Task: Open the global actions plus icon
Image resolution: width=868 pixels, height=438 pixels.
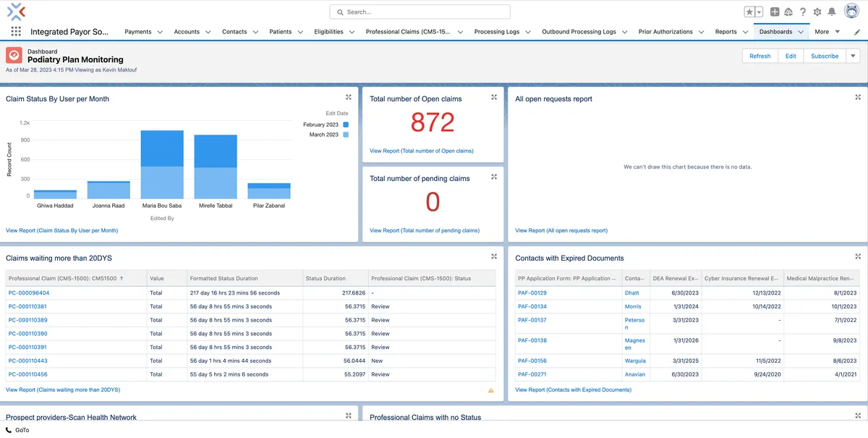Action: click(x=775, y=12)
